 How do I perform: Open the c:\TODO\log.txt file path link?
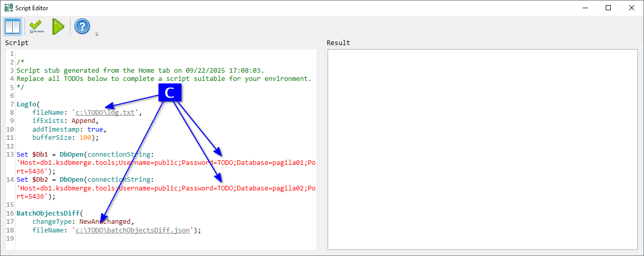106,113
